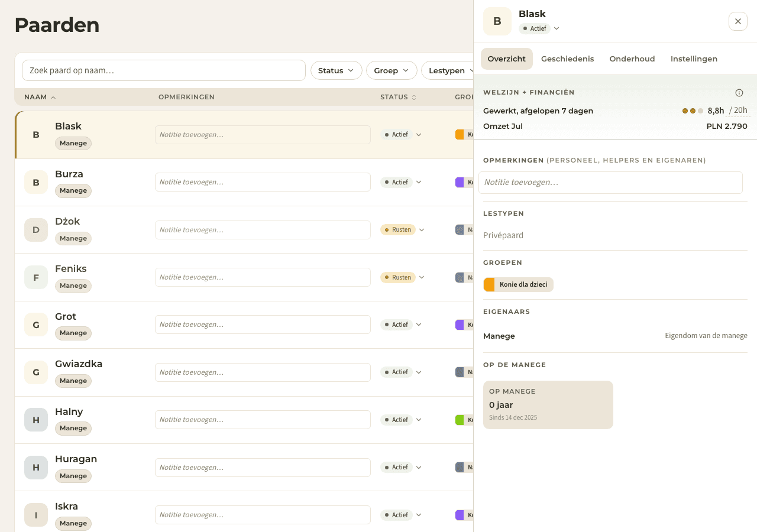
Task: Click the green group swatch in the Halny row
Action: [x=460, y=420]
